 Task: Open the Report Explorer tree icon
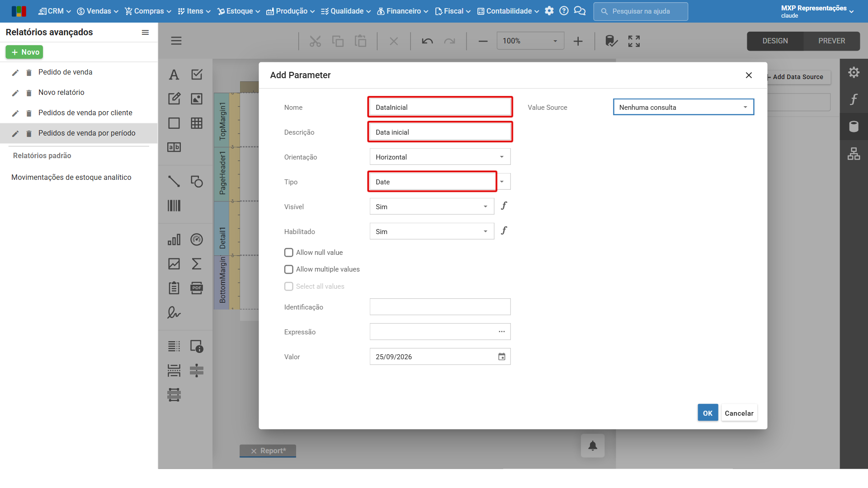click(854, 154)
